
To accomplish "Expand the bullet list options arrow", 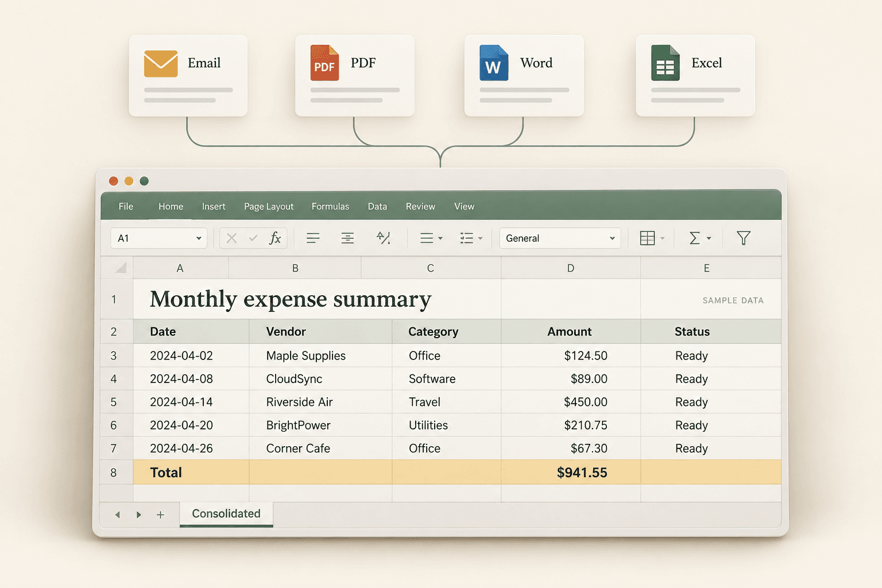I will [480, 238].
